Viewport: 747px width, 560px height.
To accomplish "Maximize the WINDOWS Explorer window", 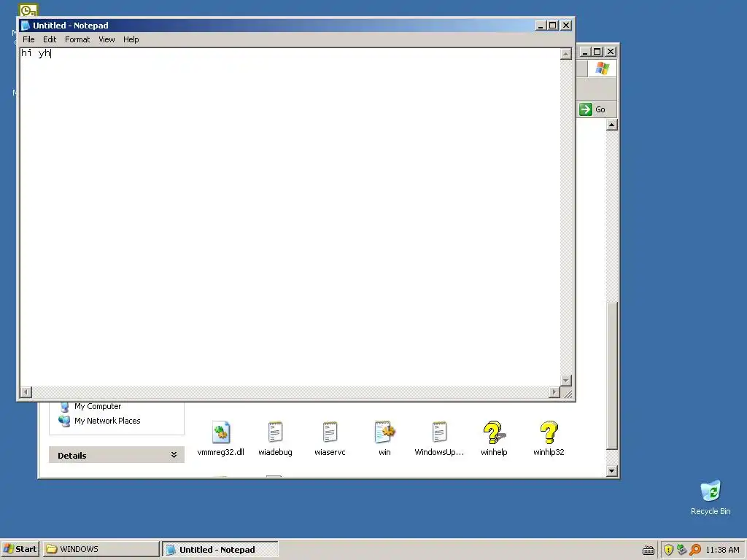I will (597, 52).
